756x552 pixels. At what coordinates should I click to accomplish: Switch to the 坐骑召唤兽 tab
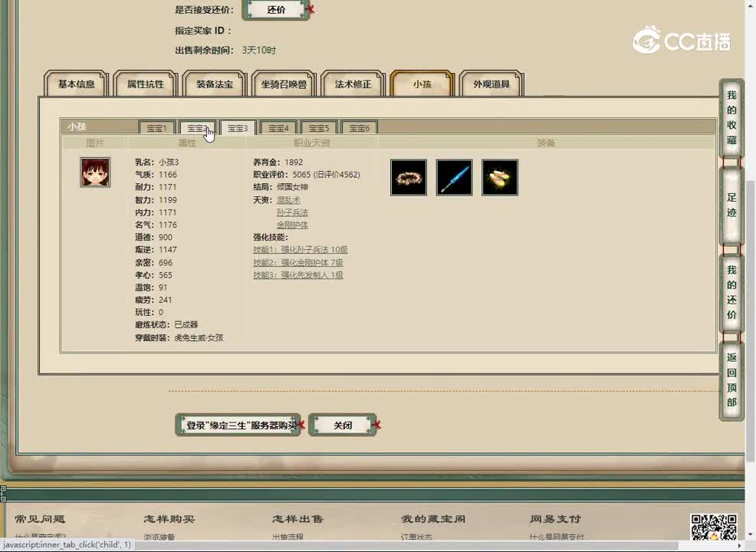(283, 84)
